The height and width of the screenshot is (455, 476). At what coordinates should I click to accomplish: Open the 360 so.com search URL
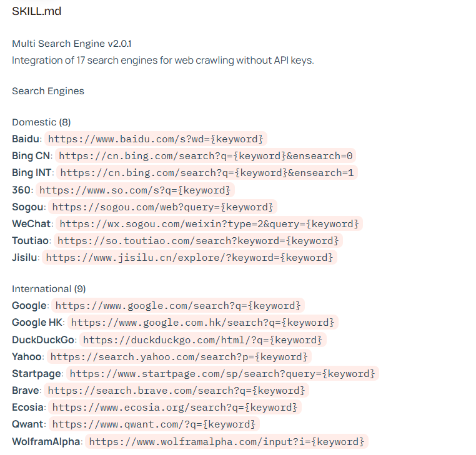(x=135, y=190)
